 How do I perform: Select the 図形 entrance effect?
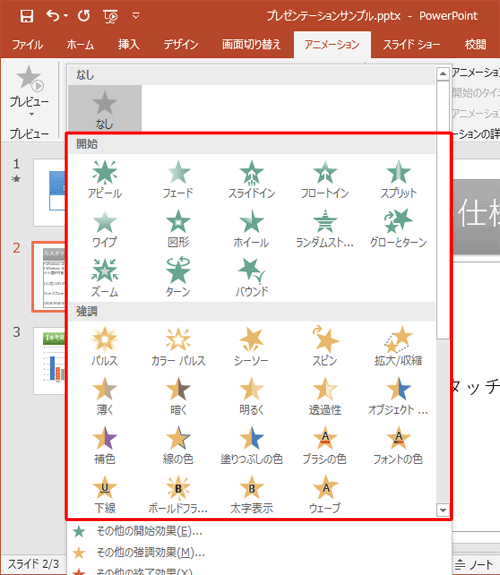click(178, 229)
